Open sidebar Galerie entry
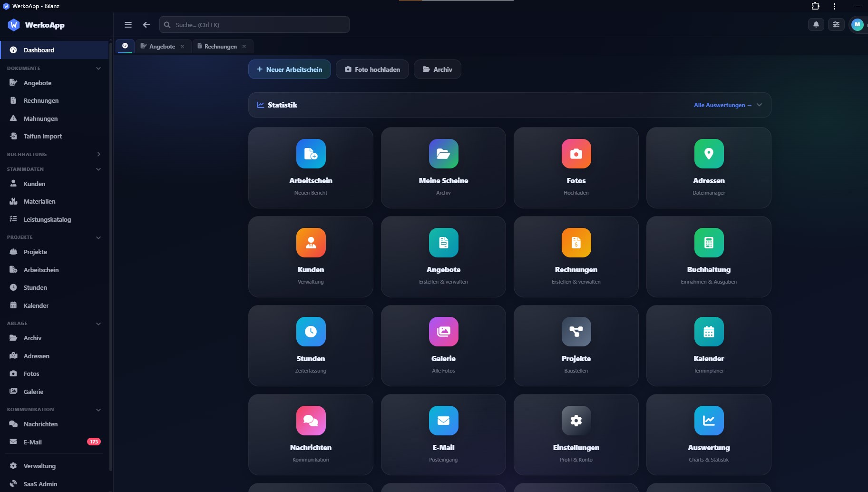This screenshot has width=868, height=492. click(x=55, y=392)
